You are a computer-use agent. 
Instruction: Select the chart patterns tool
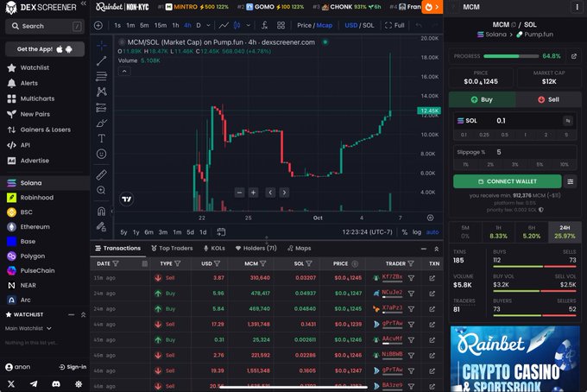pyautogui.click(x=102, y=92)
